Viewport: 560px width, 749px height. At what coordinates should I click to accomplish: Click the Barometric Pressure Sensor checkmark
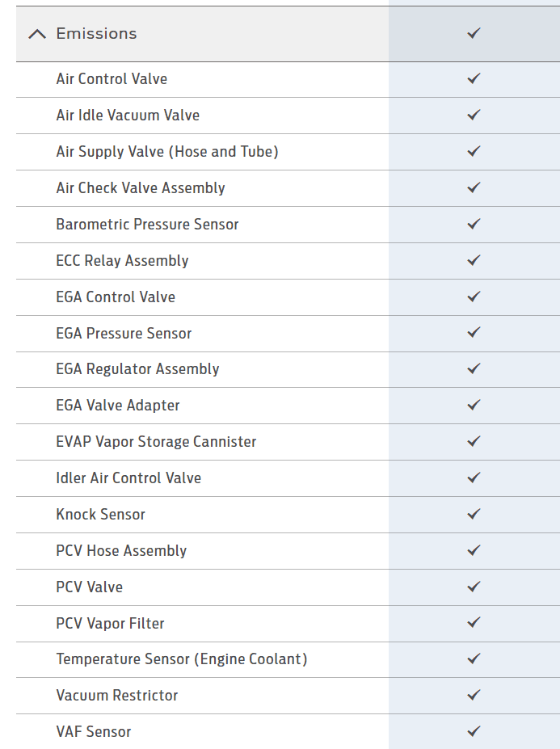[474, 224]
